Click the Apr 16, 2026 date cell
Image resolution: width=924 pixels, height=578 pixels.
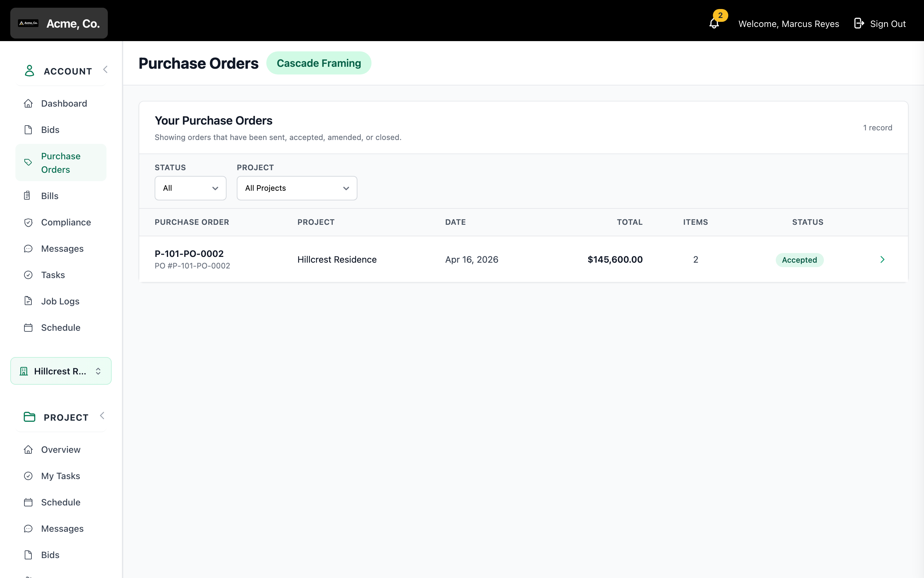coord(472,259)
